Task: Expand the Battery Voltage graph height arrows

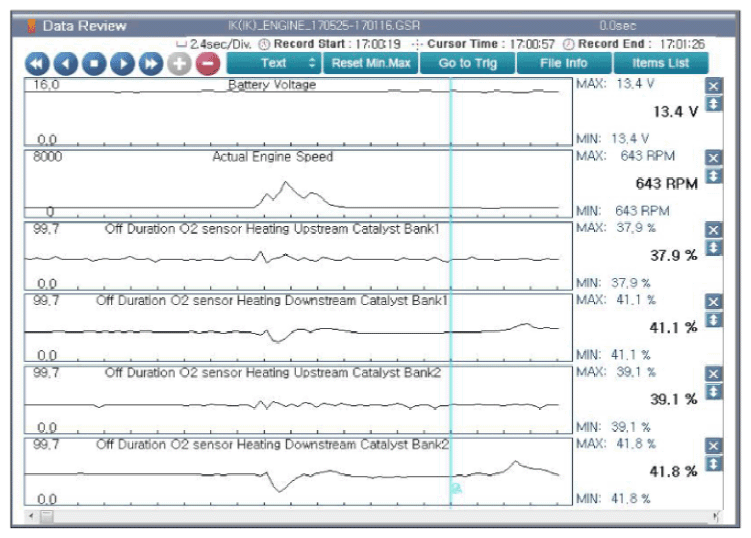Action: 713,104
